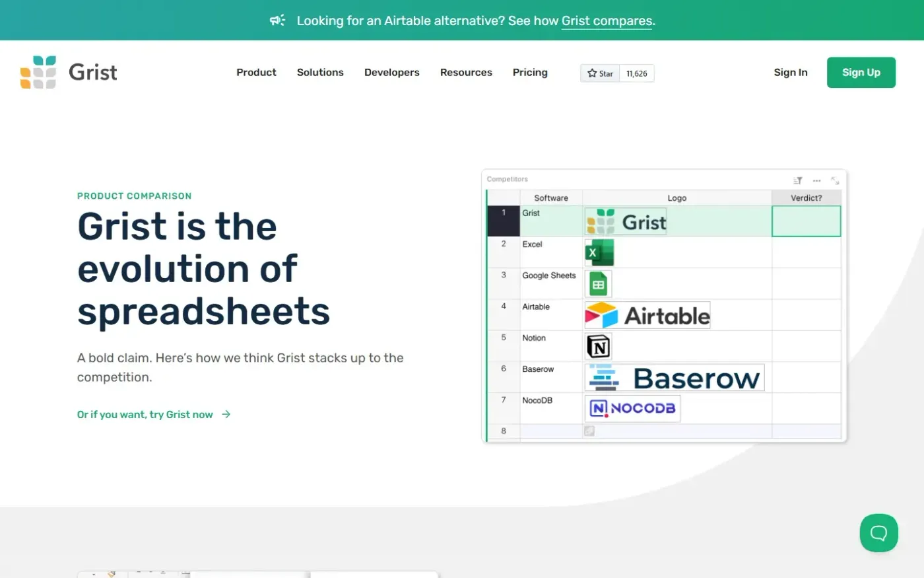
Task: Click Or if you want, try Grist now
Action: coord(145,414)
